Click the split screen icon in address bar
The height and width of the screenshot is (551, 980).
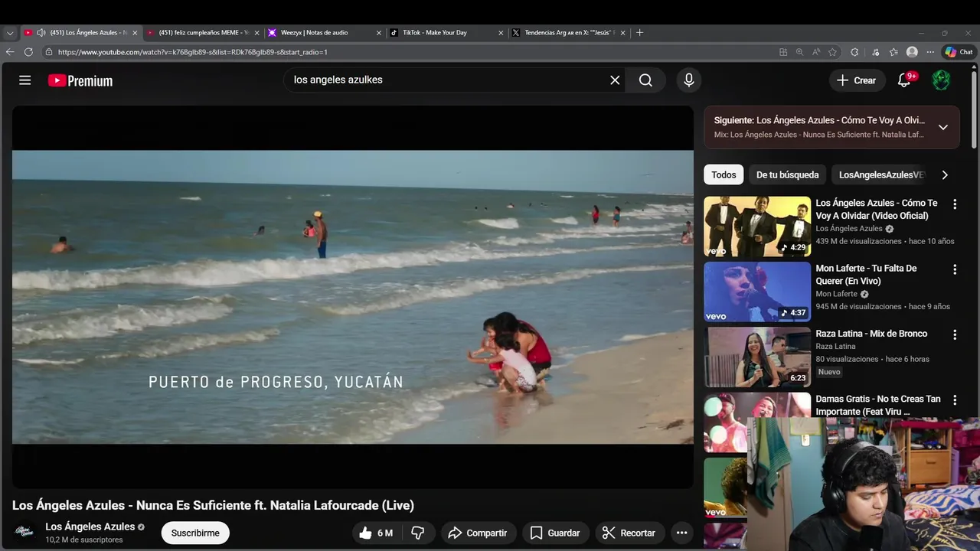click(x=782, y=52)
